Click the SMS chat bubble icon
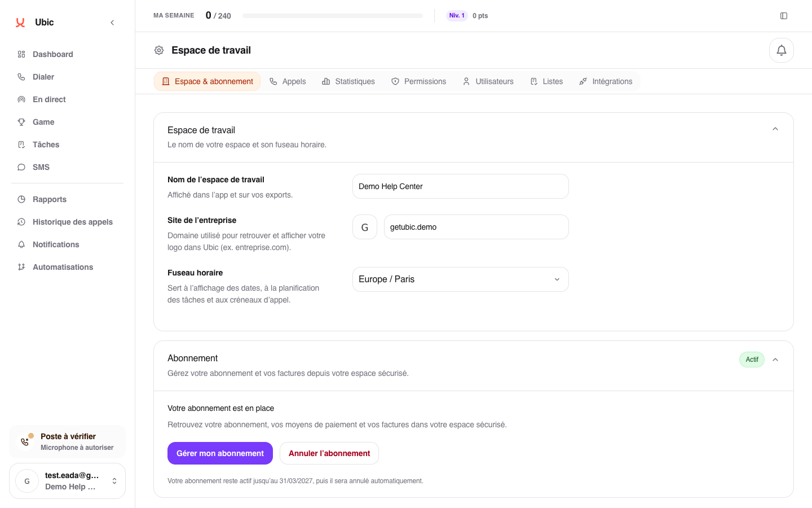Screen dimensions: 812x508 click(21, 167)
